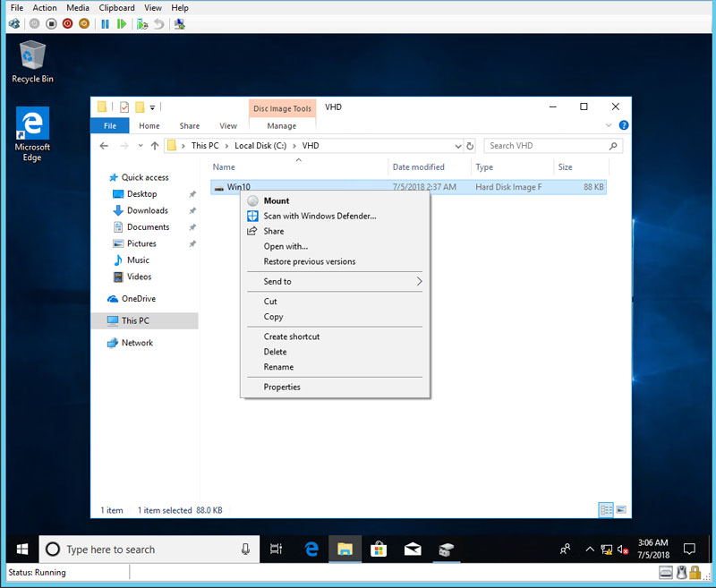This screenshot has height=588, width=716.
Task: Switch to Details view layout
Action: (x=605, y=510)
